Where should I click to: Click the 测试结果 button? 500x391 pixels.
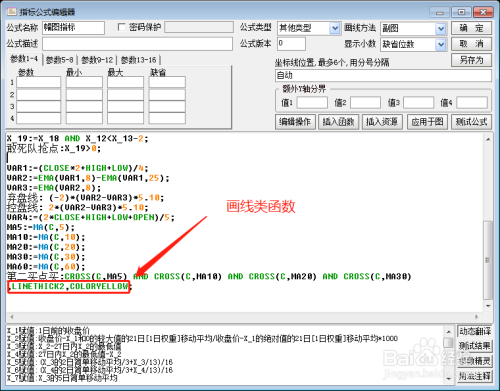click(x=475, y=346)
